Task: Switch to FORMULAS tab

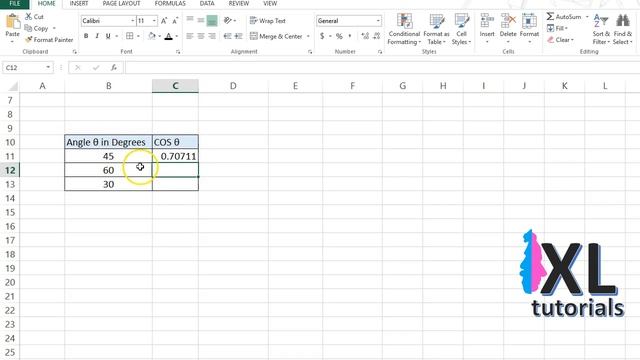Action: tap(170, 4)
